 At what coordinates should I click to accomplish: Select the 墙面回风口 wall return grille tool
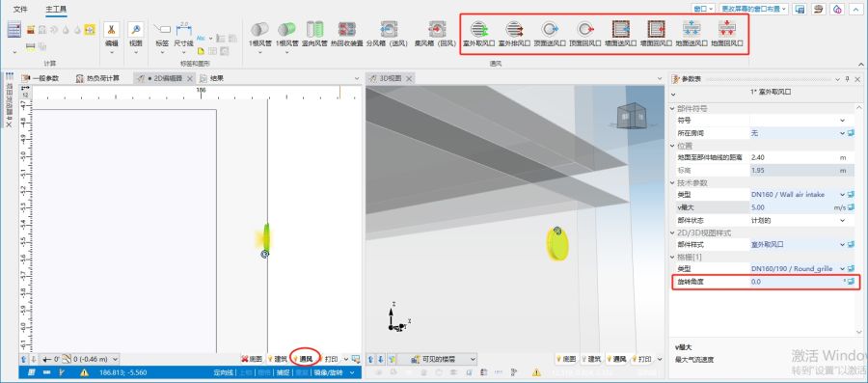(x=656, y=33)
